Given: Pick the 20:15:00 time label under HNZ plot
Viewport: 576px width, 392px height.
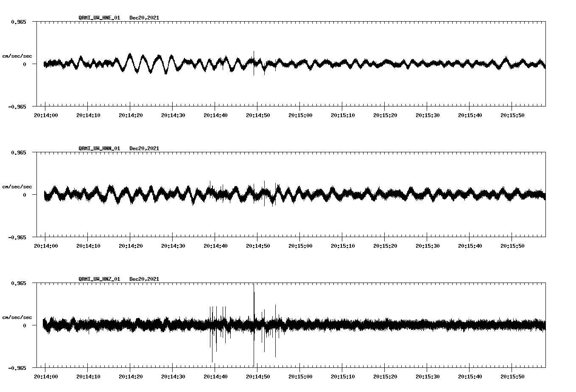Looking at the screenshot, I should pyautogui.click(x=300, y=377).
